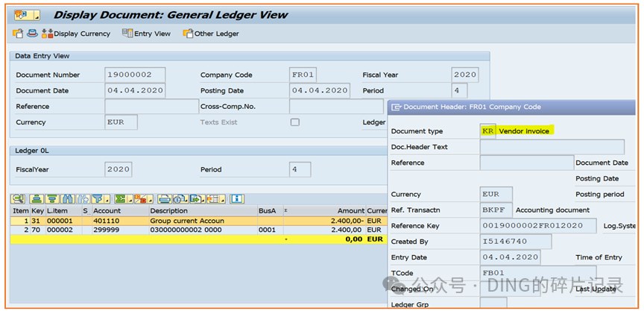Viewport: 644px width, 311px height.
Task: Click the Item column header
Action: (21, 211)
